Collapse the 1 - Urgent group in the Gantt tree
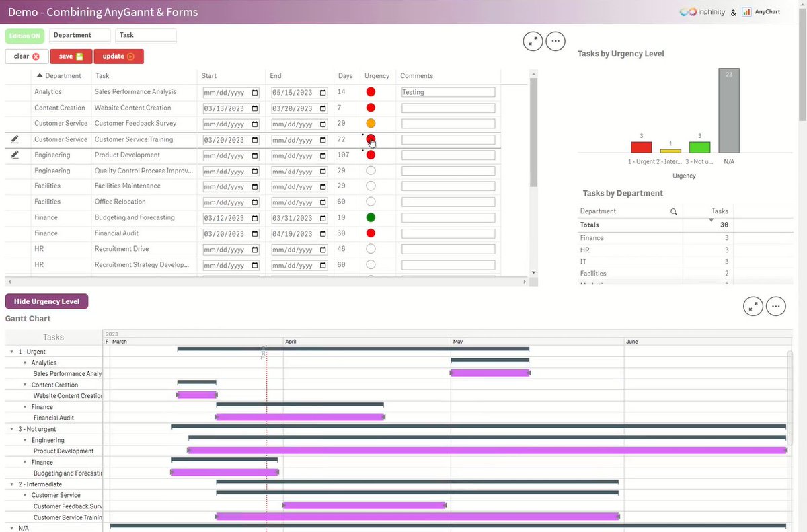Viewport: 807px width, 532px height. coord(11,351)
